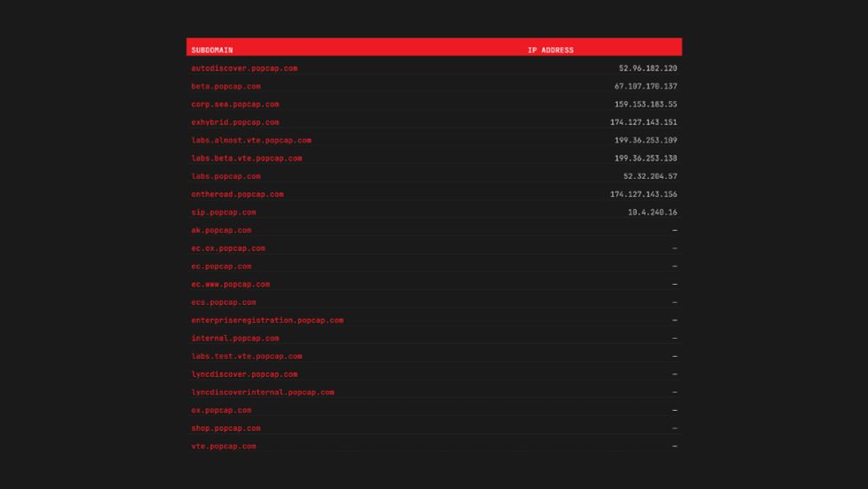
Task: Open enterpriseregistration.popcap.com link
Action: 267,320
